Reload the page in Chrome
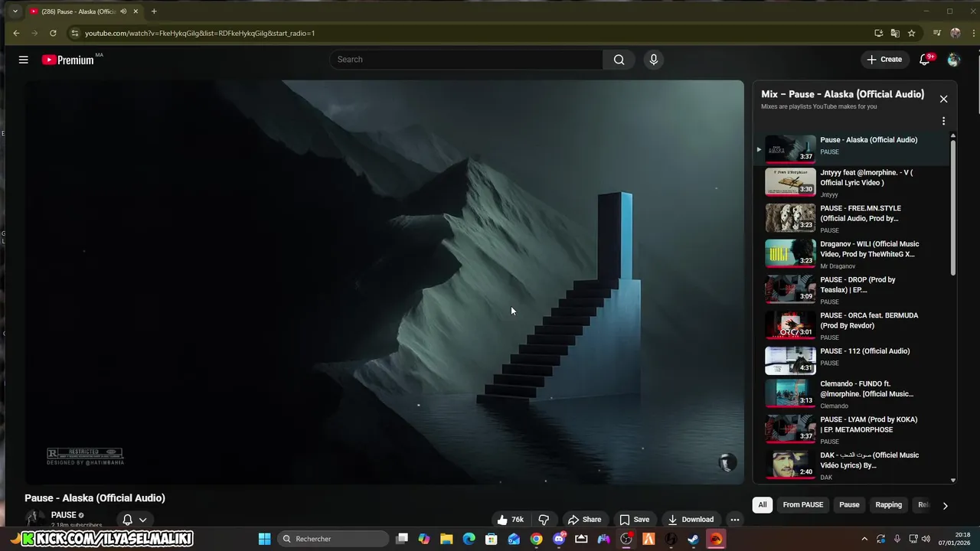 (x=53, y=33)
